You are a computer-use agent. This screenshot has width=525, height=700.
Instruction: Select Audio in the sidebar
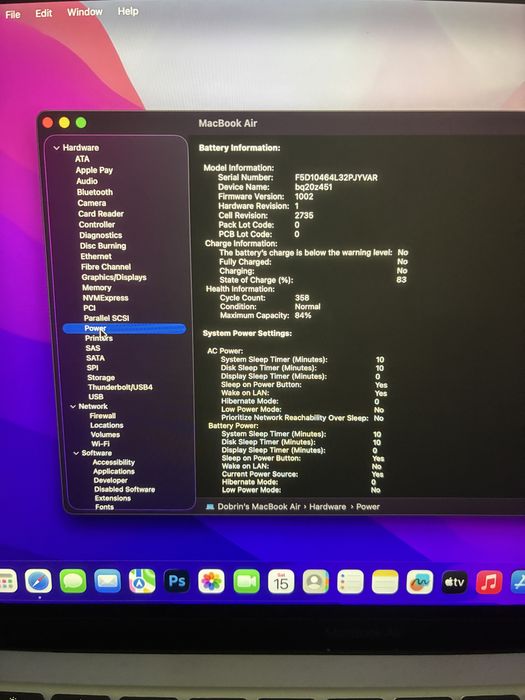coord(87,181)
